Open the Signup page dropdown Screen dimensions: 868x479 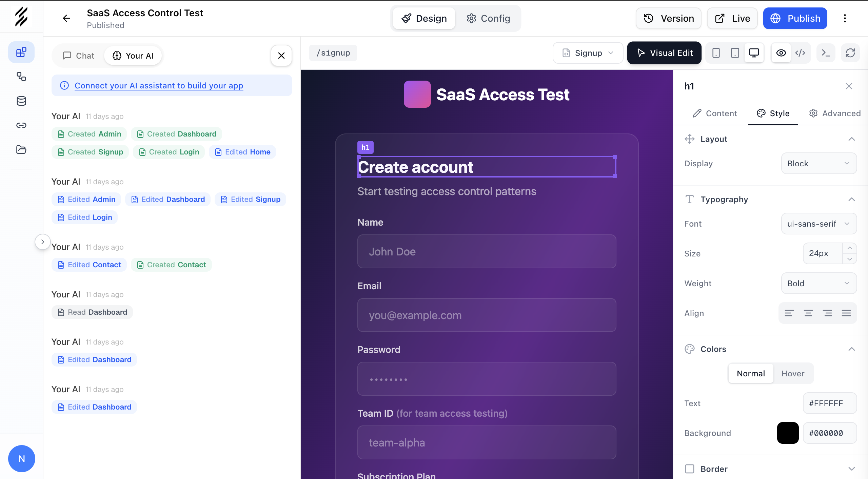[588, 53]
